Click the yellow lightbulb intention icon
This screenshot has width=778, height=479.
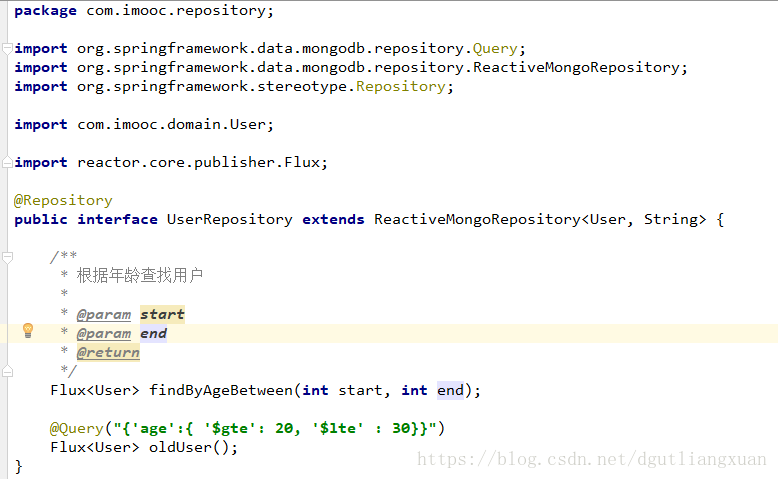click(x=28, y=331)
